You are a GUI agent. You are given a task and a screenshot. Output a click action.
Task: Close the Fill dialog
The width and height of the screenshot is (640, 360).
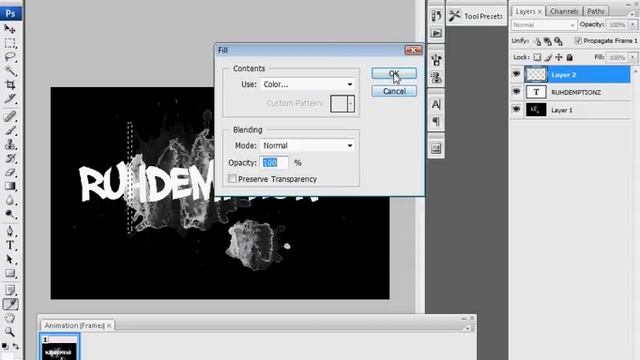(x=413, y=50)
